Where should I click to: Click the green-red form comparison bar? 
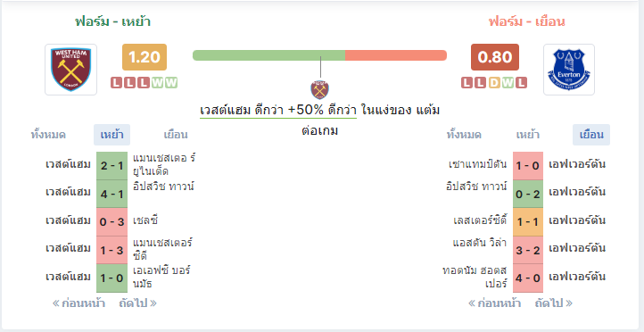pyautogui.click(x=319, y=55)
